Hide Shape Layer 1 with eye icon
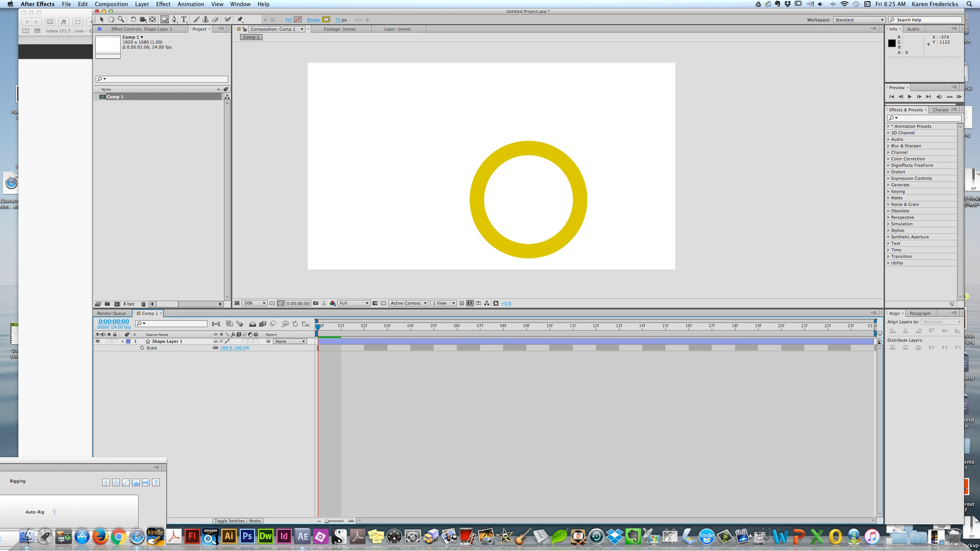Viewport: 980px width, 551px height. pos(98,341)
